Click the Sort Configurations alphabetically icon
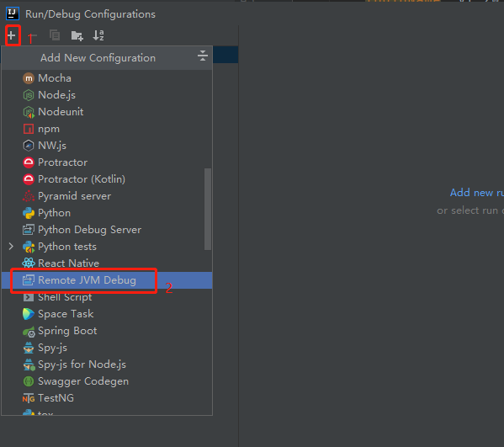Screen dimensions: 504x447 point(98,35)
